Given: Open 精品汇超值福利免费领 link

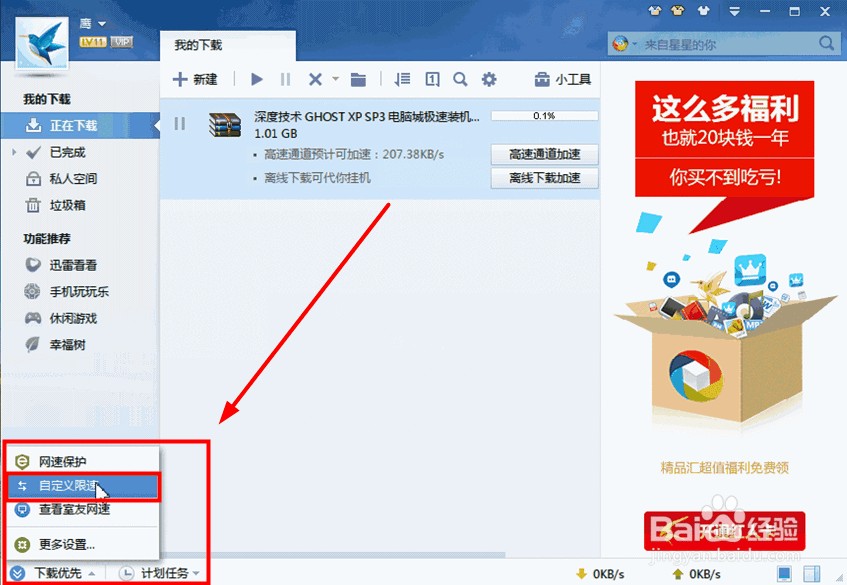Looking at the screenshot, I should [x=724, y=468].
